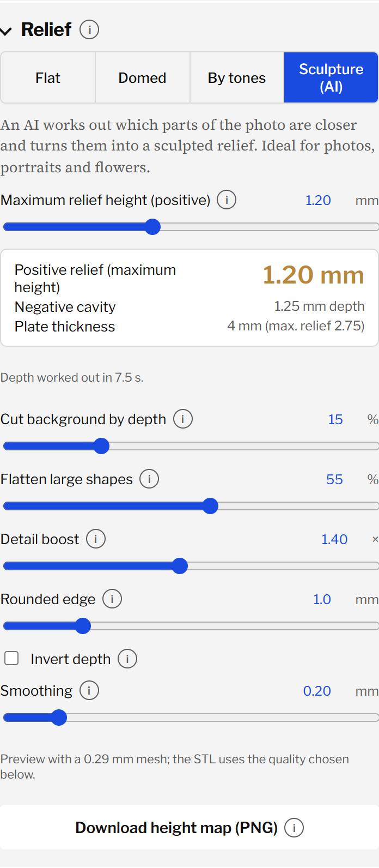Open info icon next to Relief heading
Image resolution: width=379 pixels, height=868 pixels.
click(89, 29)
